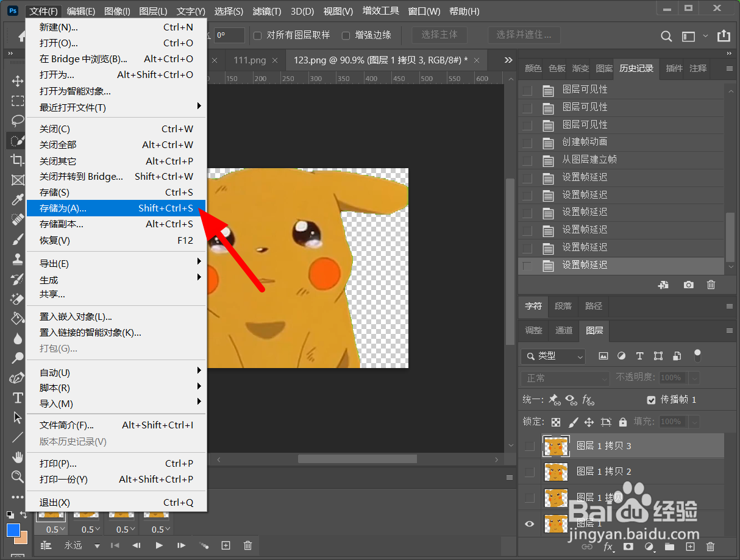Select the Paint Bucket tool

click(17, 319)
